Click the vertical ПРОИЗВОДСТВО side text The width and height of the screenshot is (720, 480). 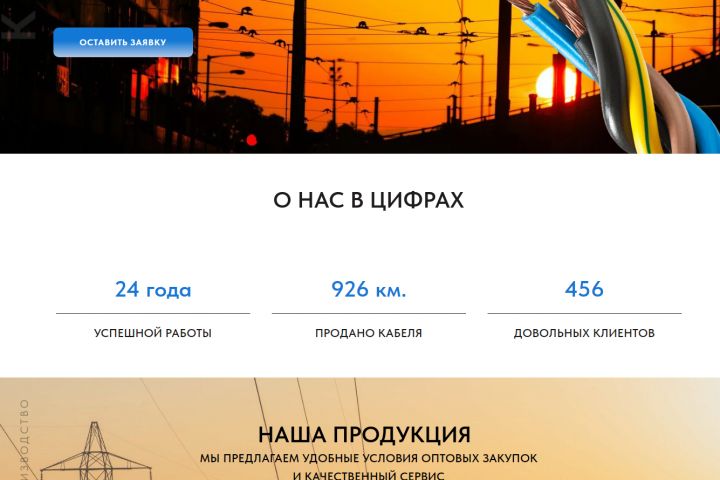(24, 439)
